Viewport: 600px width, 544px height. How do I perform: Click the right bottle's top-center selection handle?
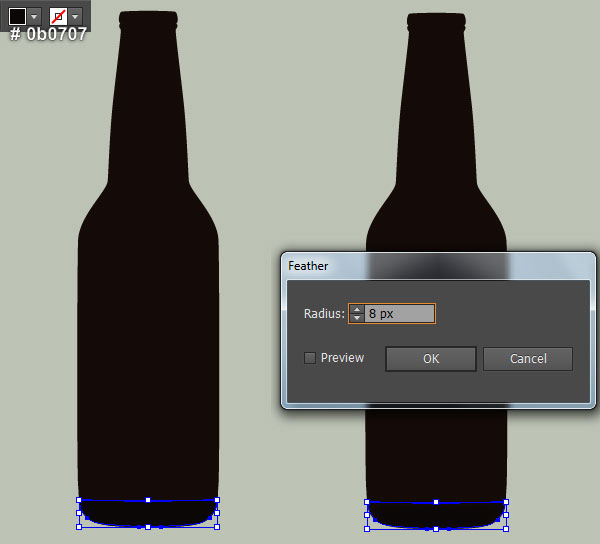click(436, 502)
